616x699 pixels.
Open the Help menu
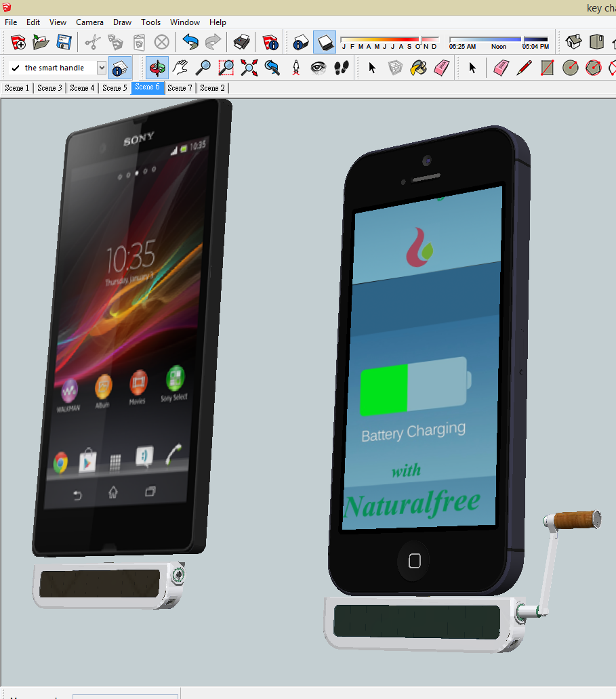[x=218, y=22]
